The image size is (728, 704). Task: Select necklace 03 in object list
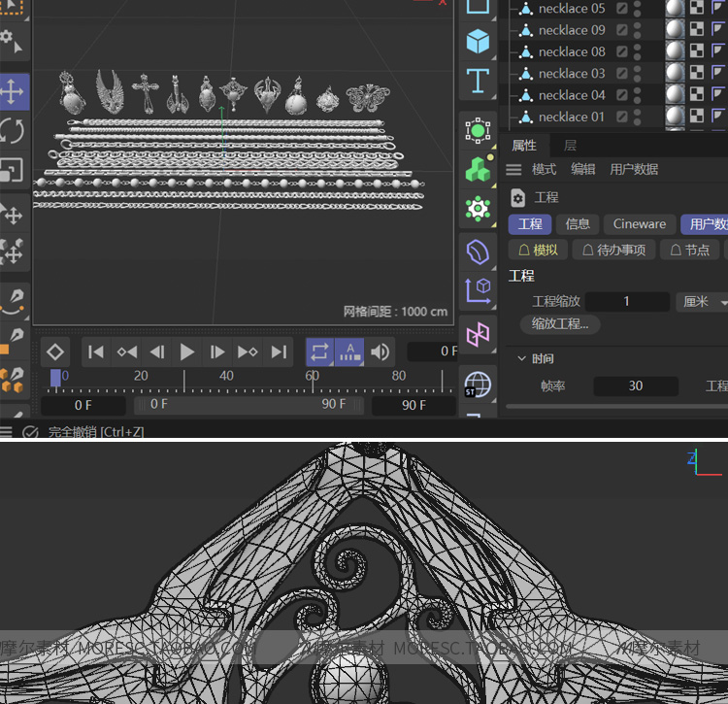pos(572,74)
